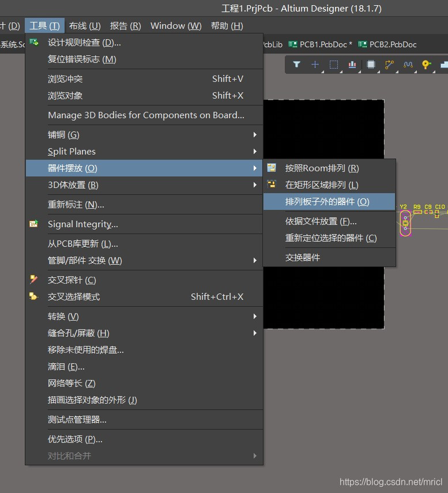Click the icon beside 在矩形区域排列
This screenshot has width=448, height=493.
[x=272, y=185]
